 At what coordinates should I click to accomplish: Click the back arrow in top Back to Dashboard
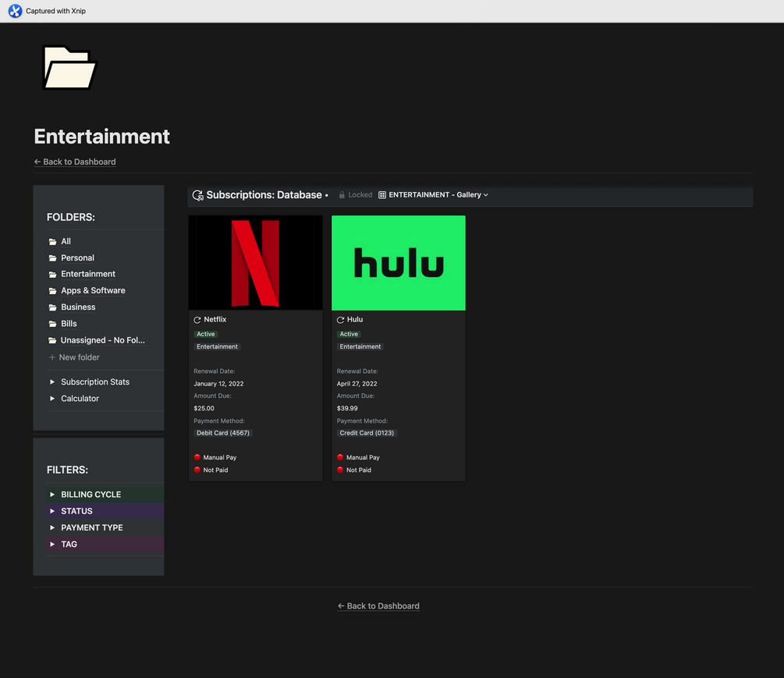pos(37,162)
